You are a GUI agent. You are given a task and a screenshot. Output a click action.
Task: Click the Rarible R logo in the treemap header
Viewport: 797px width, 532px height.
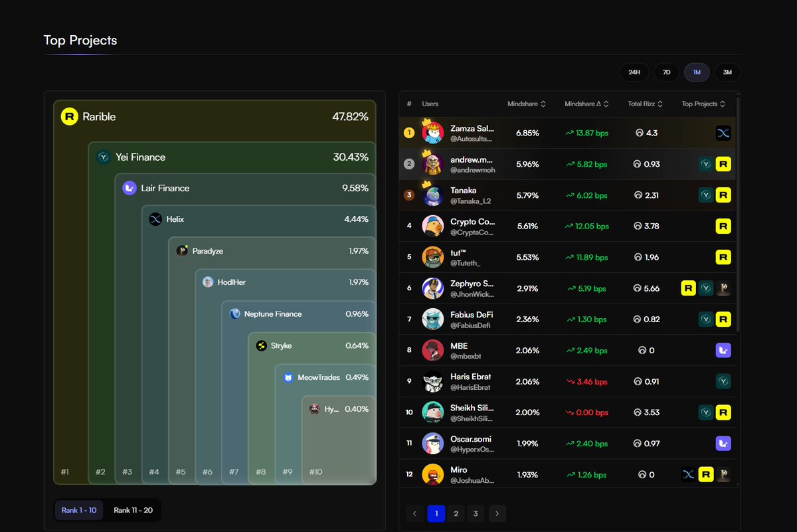70,116
